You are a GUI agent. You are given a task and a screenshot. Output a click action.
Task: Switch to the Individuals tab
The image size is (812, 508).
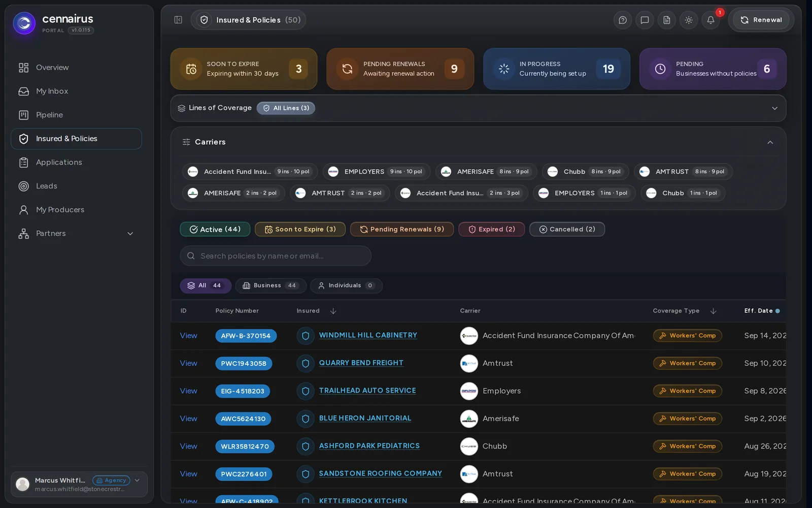tap(346, 285)
